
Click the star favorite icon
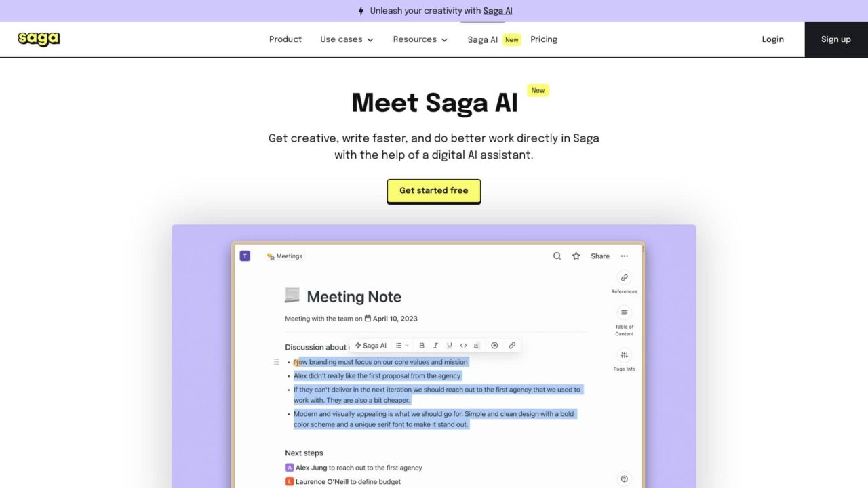click(x=576, y=256)
